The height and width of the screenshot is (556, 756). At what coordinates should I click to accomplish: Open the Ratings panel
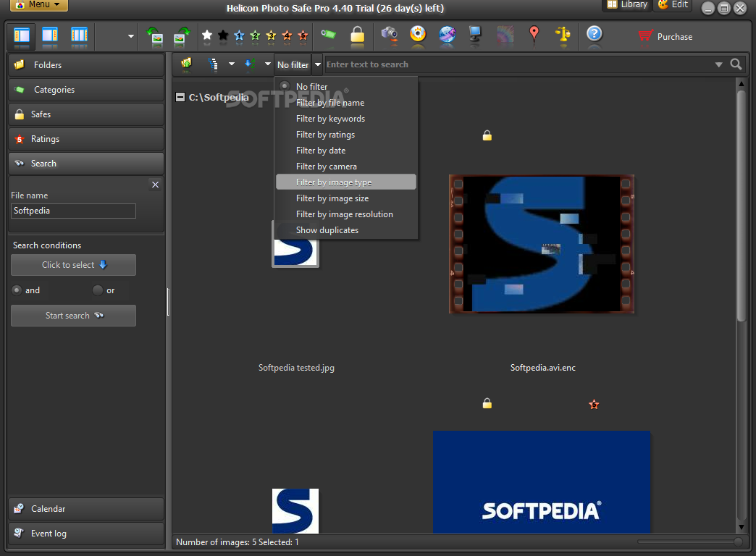(x=86, y=139)
